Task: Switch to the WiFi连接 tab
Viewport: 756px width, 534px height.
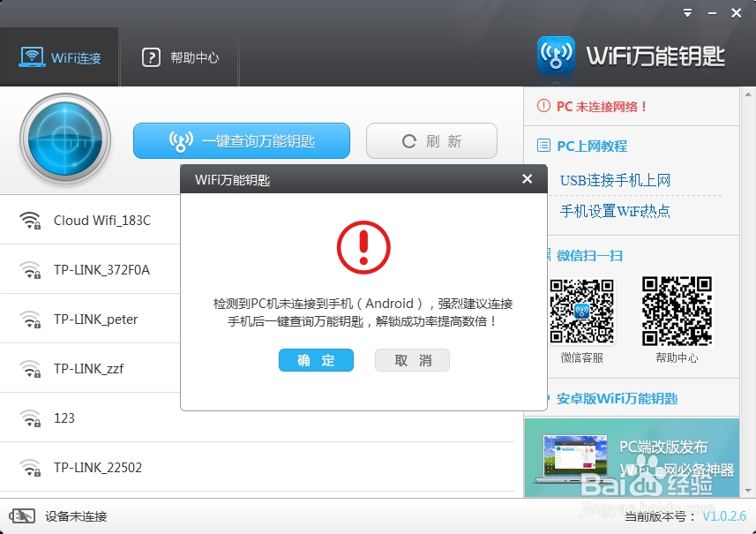Action: coord(59,57)
